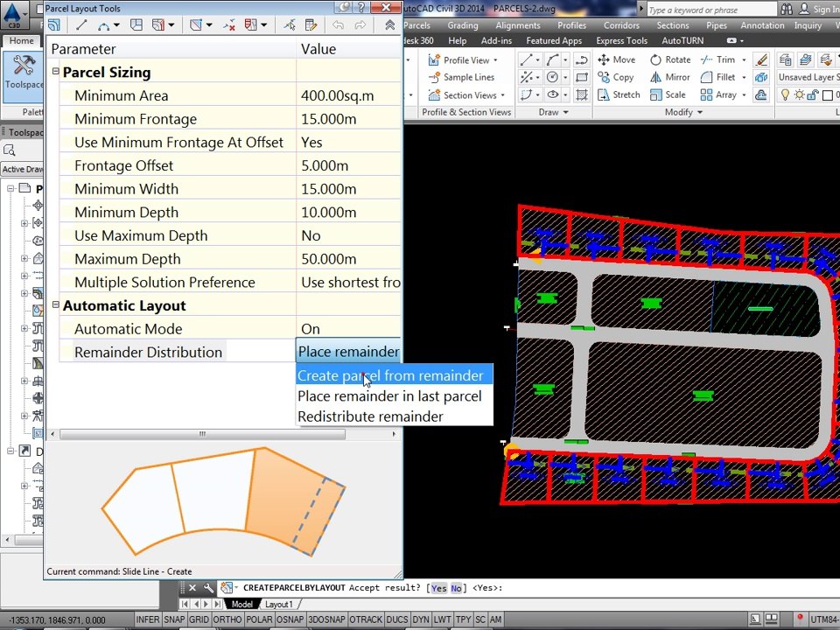Click the Minimum Area value 400.00sq.m
The height and width of the screenshot is (630, 840).
[348, 95]
